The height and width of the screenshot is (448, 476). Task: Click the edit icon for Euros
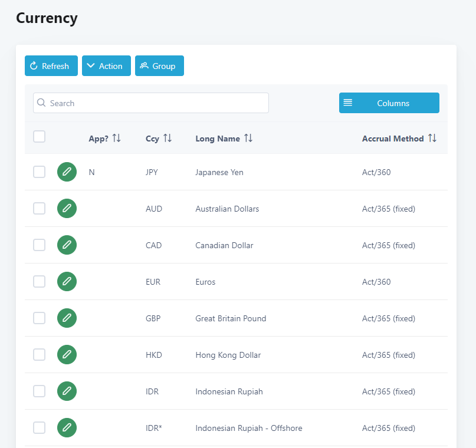[67, 282]
